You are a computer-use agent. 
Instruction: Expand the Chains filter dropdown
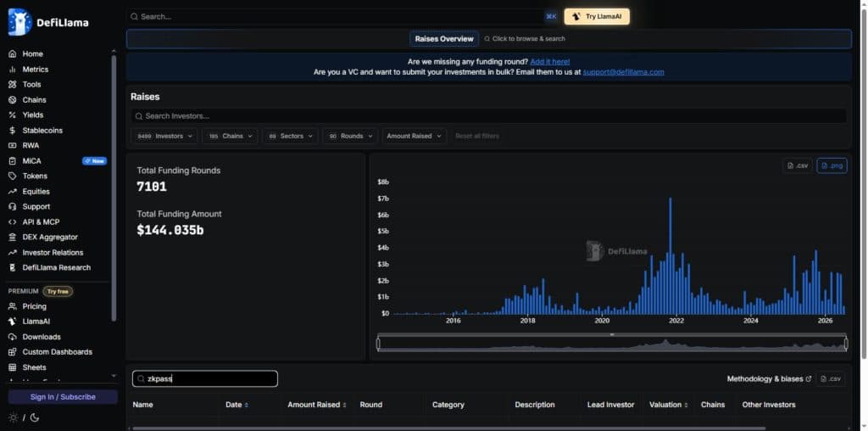pyautogui.click(x=230, y=136)
